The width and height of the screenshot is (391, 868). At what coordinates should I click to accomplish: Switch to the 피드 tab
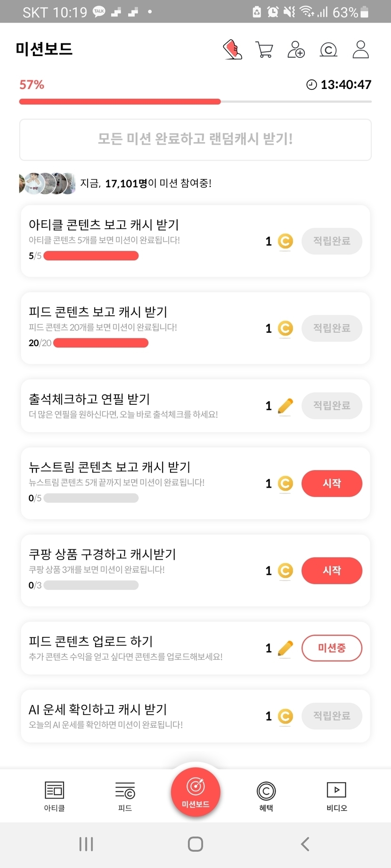coord(125,796)
